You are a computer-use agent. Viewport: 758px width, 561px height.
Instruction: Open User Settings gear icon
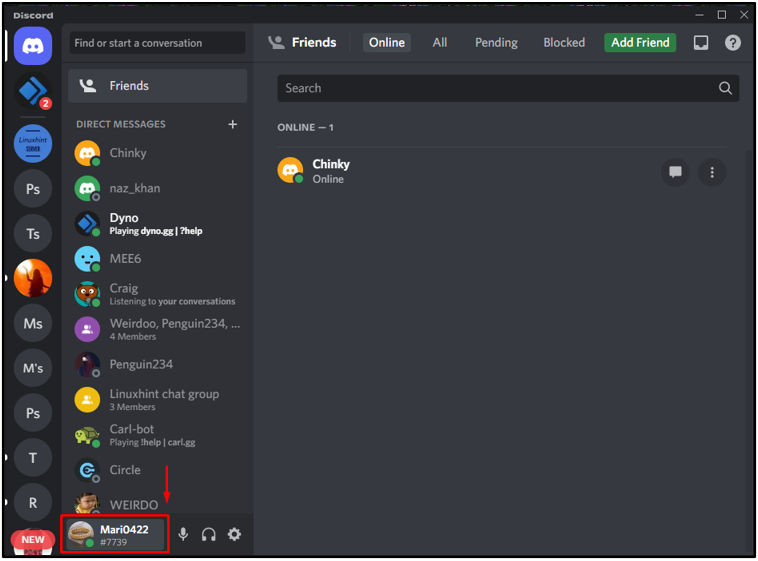(x=234, y=534)
